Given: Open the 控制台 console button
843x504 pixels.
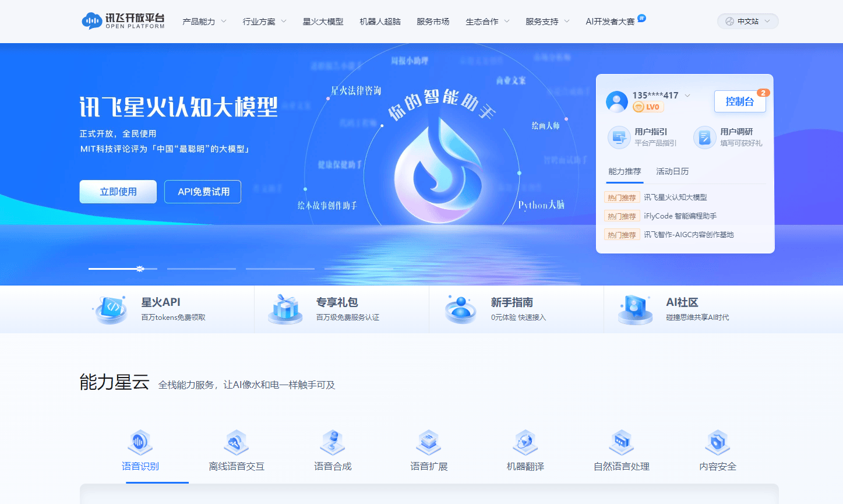Looking at the screenshot, I should [740, 101].
